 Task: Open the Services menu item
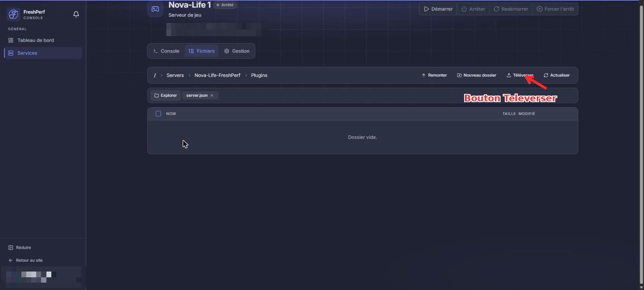click(43, 53)
